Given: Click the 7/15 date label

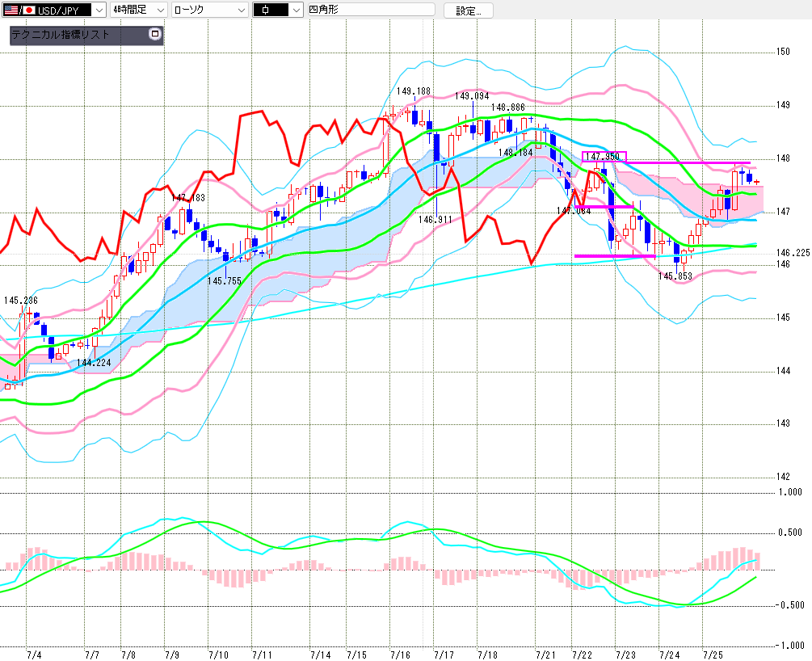Looking at the screenshot, I should pos(357,655).
